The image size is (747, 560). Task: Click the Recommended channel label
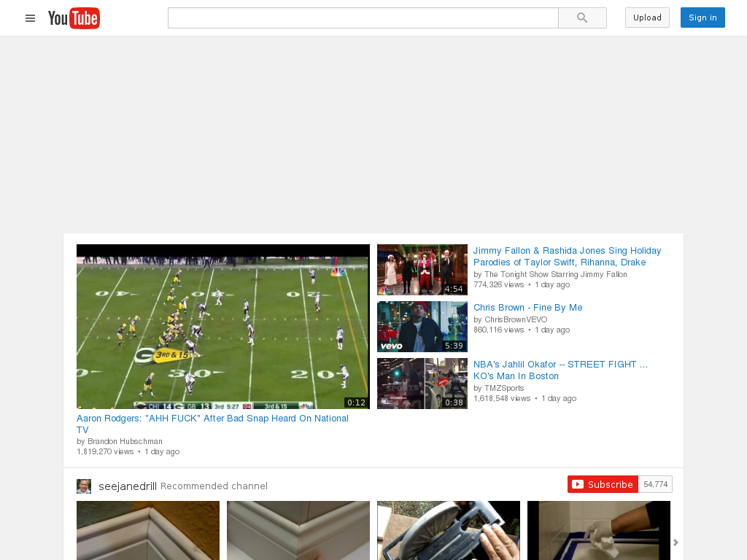pyautogui.click(x=214, y=486)
